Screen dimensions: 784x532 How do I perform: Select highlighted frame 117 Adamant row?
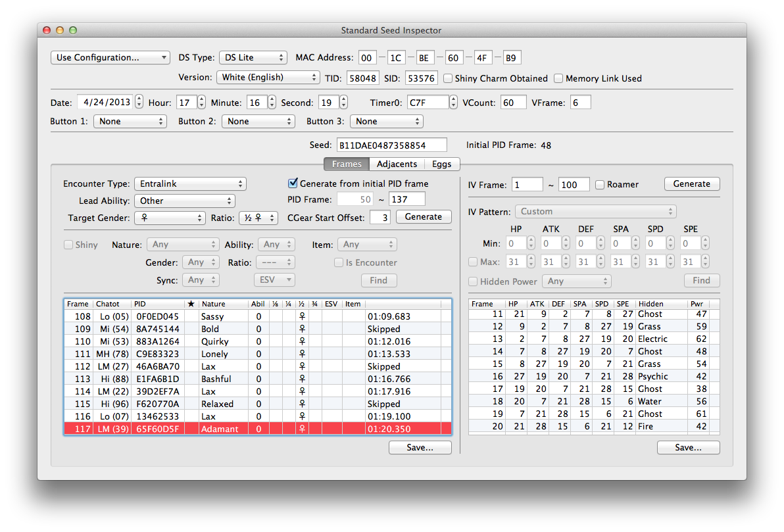[258, 429]
